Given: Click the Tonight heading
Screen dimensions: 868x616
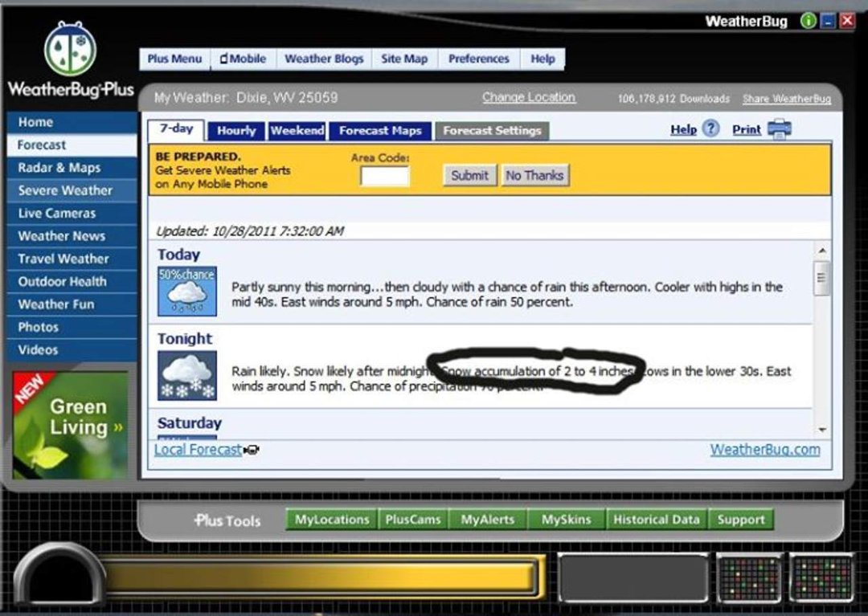Looking at the screenshot, I should click(185, 338).
